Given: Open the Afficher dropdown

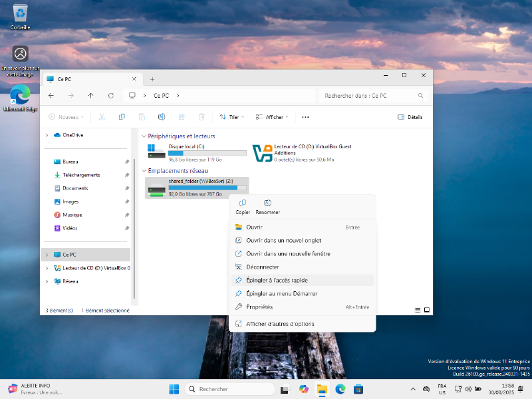Looking at the screenshot, I should coord(273,116).
